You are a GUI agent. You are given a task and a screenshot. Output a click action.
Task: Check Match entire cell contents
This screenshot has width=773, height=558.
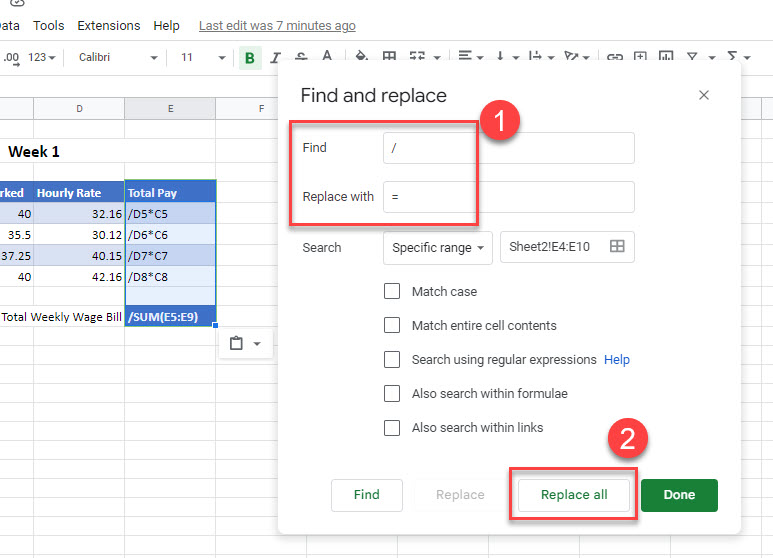click(392, 326)
